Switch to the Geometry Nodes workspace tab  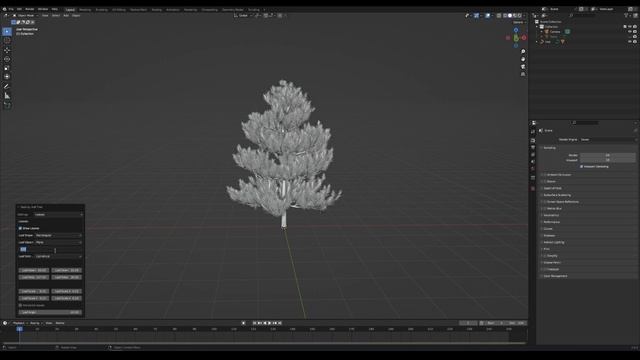(x=233, y=9)
